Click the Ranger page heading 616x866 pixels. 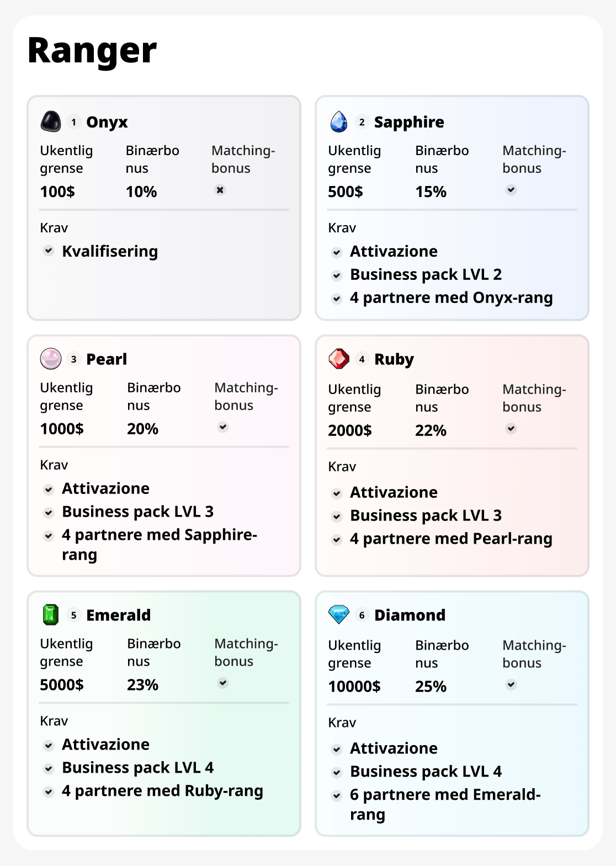point(92,51)
